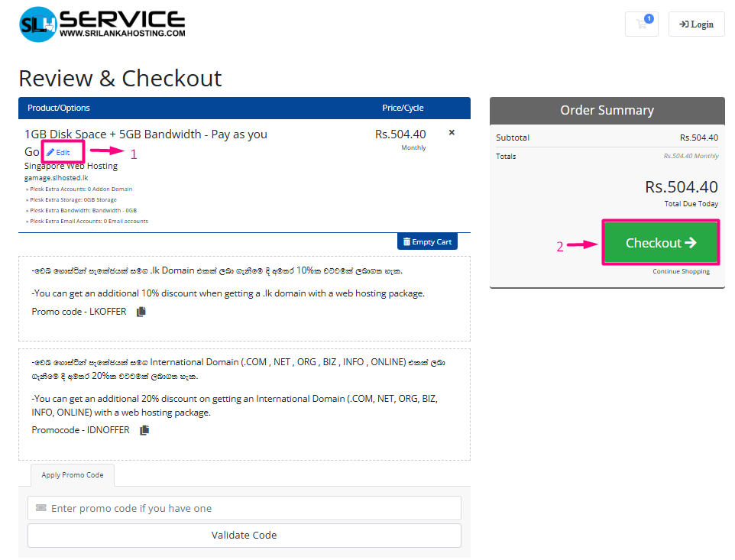Viewport: 735px width, 560px height.
Task: Proceed with the green Checkout button
Action: [x=661, y=243]
